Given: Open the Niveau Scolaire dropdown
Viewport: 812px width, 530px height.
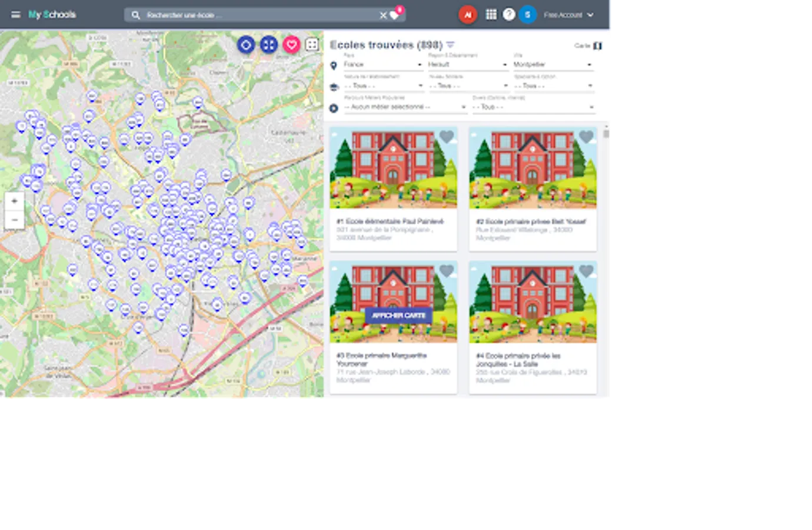Looking at the screenshot, I should 468,85.
